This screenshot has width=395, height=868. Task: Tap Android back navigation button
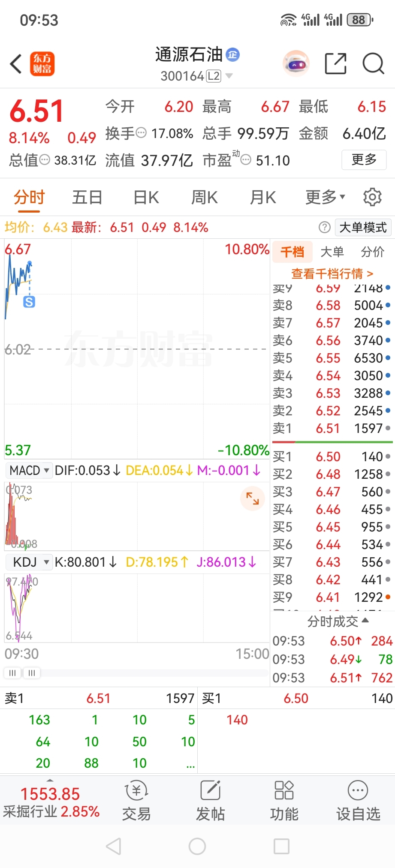click(114, 846)
